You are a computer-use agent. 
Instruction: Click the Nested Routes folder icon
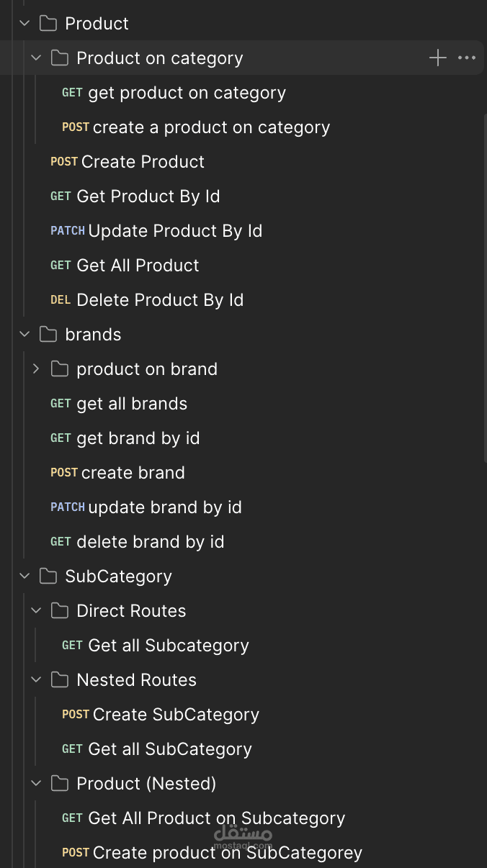(60, 680)
